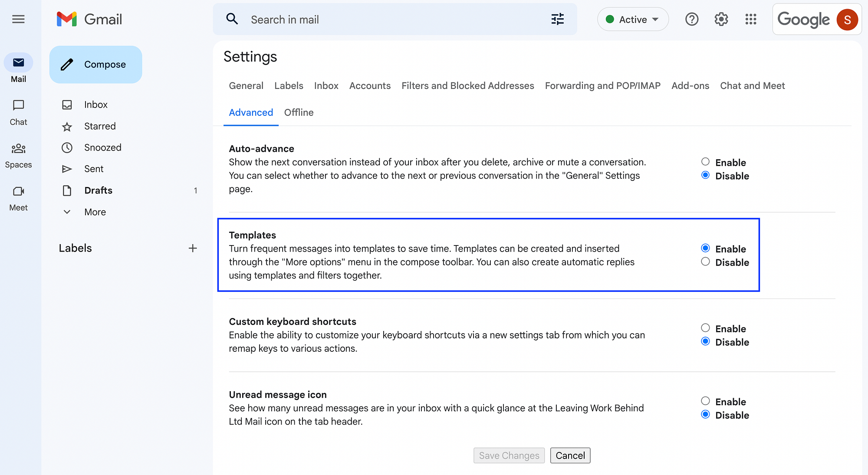Image resolution: width=868 pixels, height=475 pixels.
Task: Click Save Changes button
Action: click(x=508, y=455)
